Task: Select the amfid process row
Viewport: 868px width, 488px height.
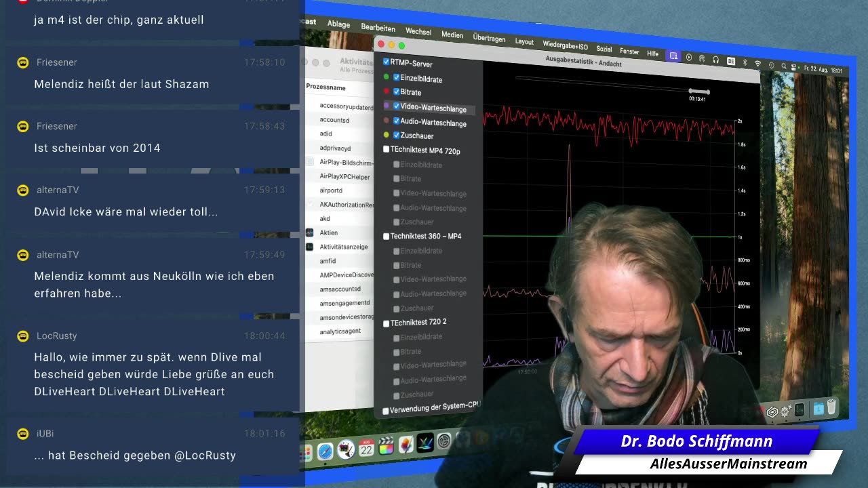Action: coord(339,261)
